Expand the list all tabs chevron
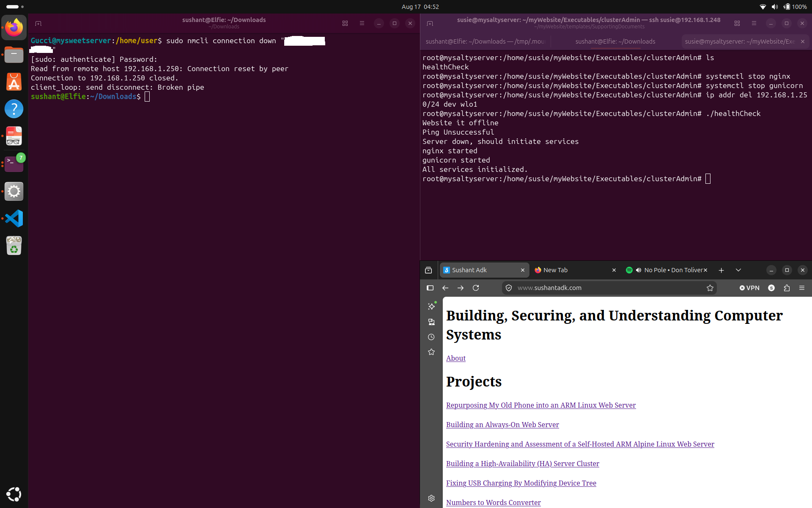Screen dimensions: 812x508 738,270
